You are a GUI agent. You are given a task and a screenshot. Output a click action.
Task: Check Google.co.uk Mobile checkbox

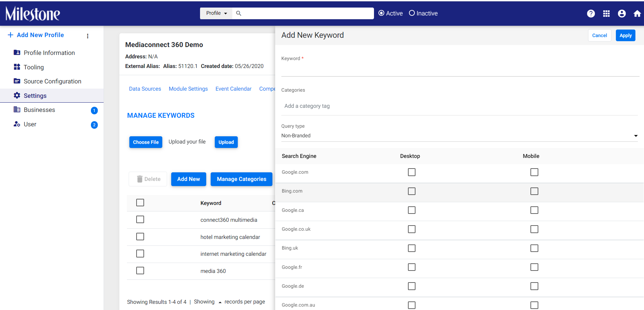click(x=534, y=229)
